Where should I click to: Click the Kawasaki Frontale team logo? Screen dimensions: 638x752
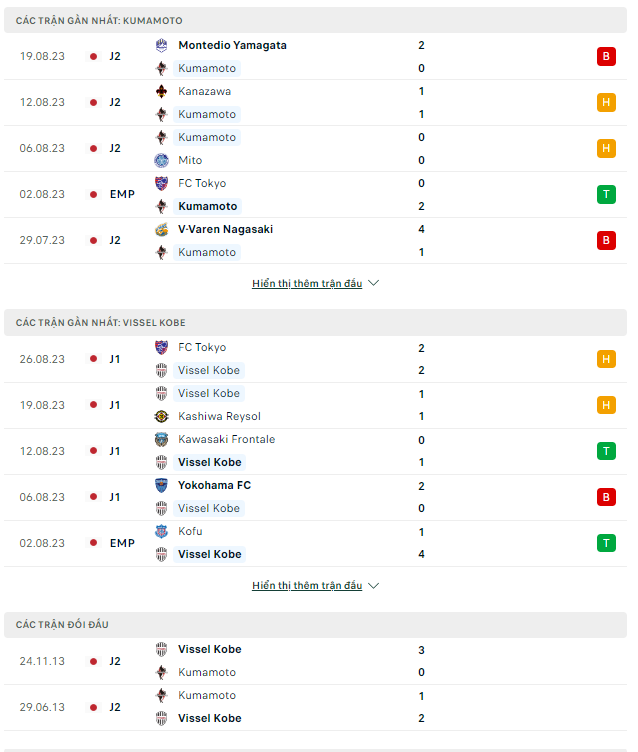pyautogui.click(x=161, y=439)
